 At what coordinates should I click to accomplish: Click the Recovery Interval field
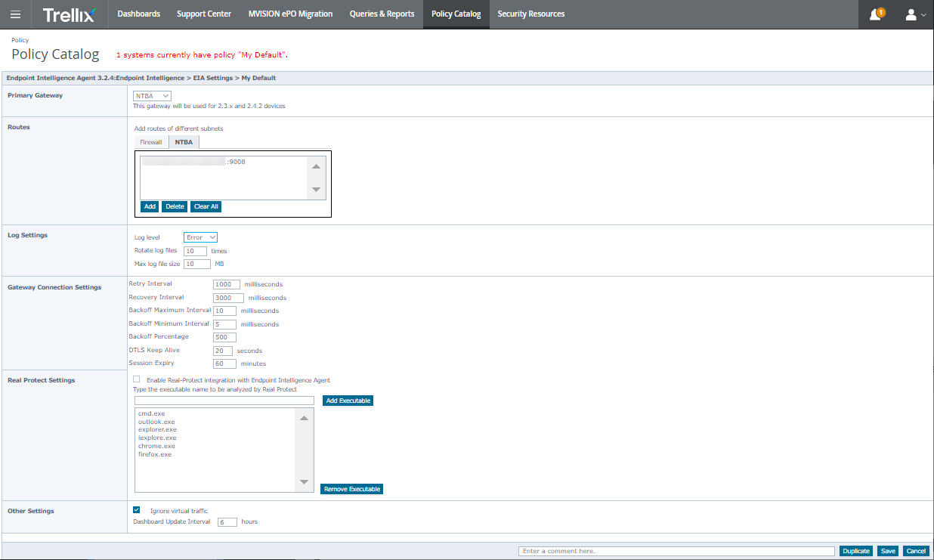pos(228,298)
